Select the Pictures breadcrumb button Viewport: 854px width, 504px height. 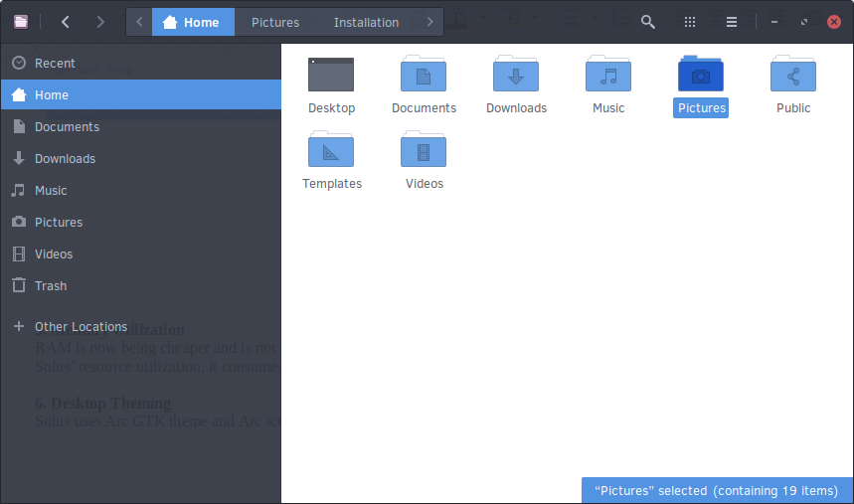coord(275,22)
